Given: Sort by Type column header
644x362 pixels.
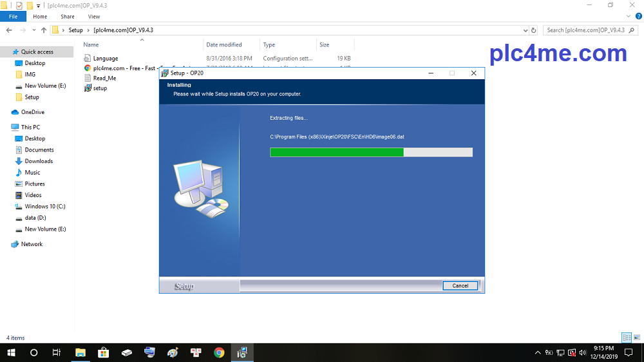Looking at the screenshot, I should 269,45.
